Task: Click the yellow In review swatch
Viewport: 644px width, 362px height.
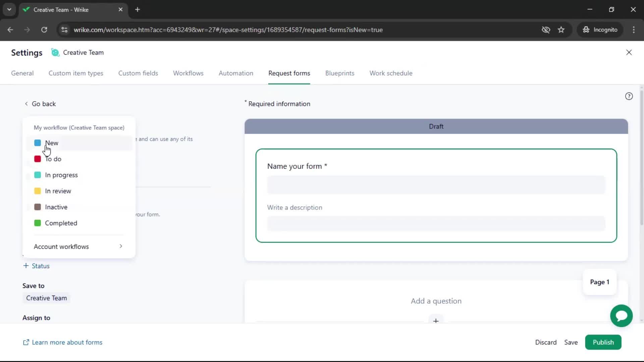Action: tap(38, 191)
